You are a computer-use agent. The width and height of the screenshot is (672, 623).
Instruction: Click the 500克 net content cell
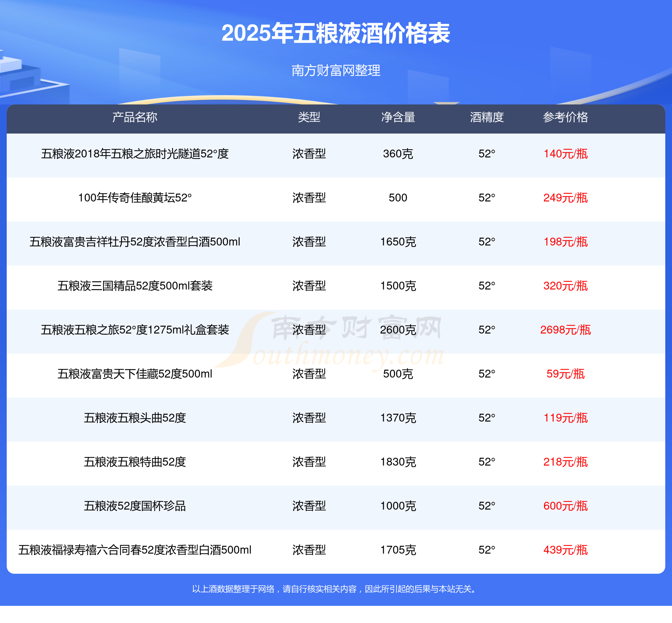398,374
